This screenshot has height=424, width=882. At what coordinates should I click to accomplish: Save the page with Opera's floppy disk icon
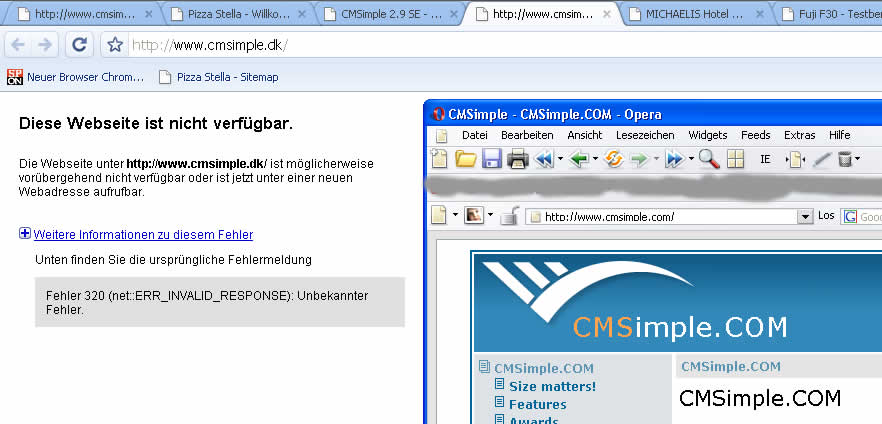492,159
